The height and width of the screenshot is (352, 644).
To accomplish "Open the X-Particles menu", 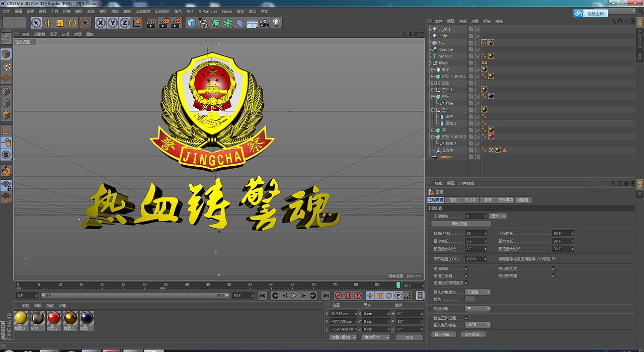I will [x=208, y=11].
